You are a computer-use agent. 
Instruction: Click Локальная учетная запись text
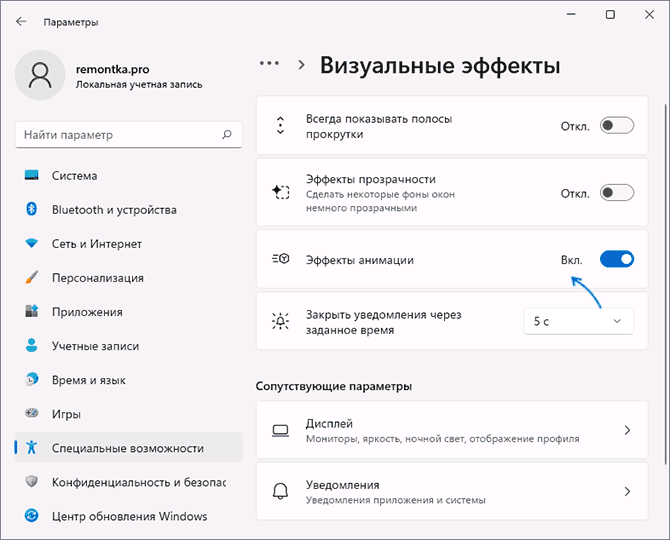(x=139, y=85)
